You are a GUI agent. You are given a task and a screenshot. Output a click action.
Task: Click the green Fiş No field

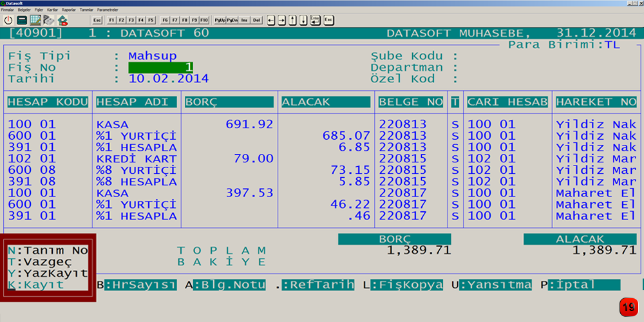coord(160,68)
